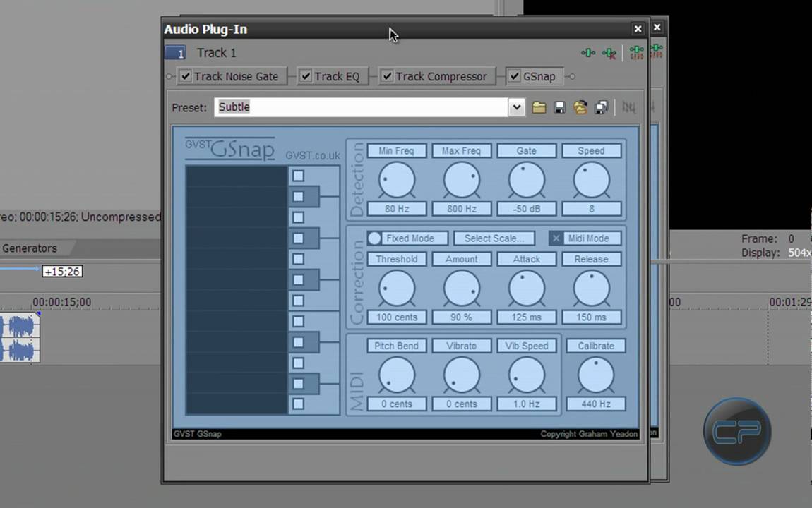The height and width of the screenshot is (508, 812).
Task: Click the 150 ms release value
Action: (x=591, y=317)
